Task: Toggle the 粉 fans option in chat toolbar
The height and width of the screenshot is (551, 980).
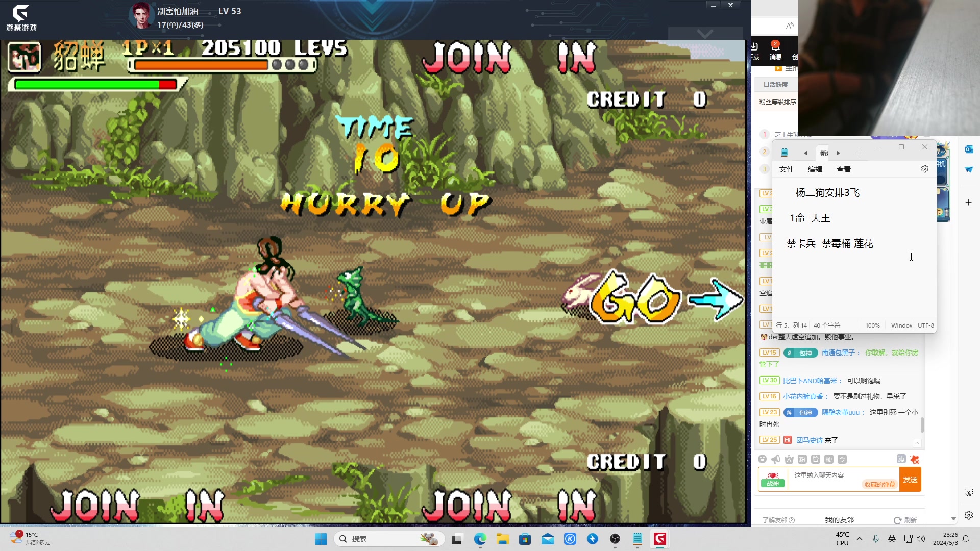Action: [802, 459]
